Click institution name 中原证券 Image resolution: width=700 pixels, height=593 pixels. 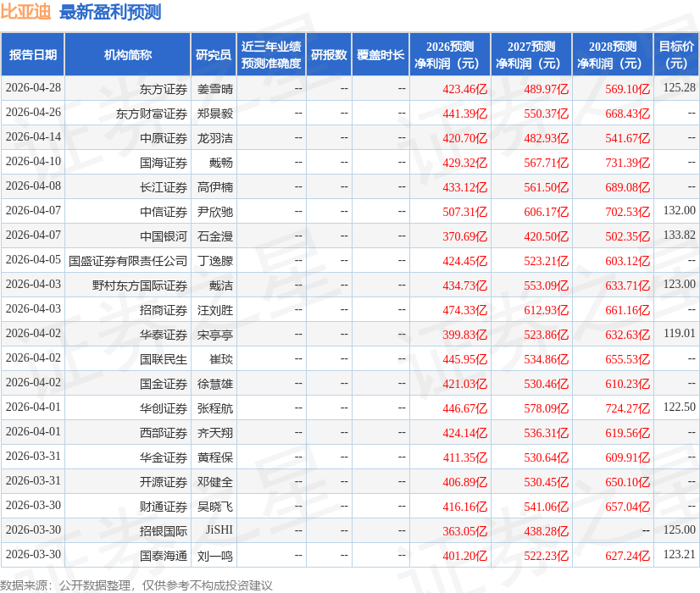click(163, 138)
